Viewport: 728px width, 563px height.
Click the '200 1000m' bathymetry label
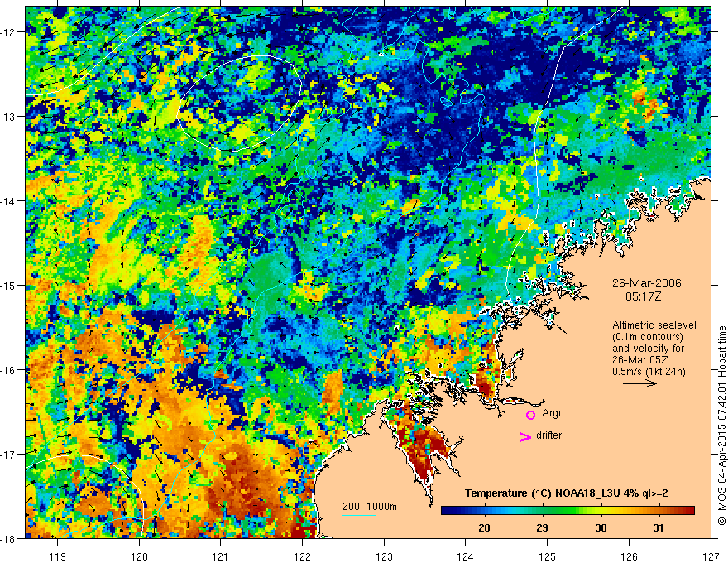tap(370, 507)
